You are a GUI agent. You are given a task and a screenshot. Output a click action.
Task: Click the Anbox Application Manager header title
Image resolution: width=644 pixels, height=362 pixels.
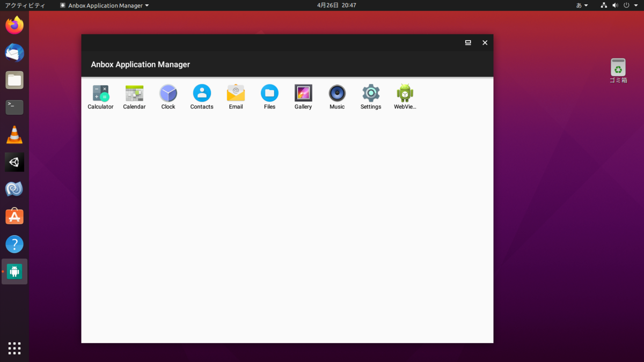141,64
